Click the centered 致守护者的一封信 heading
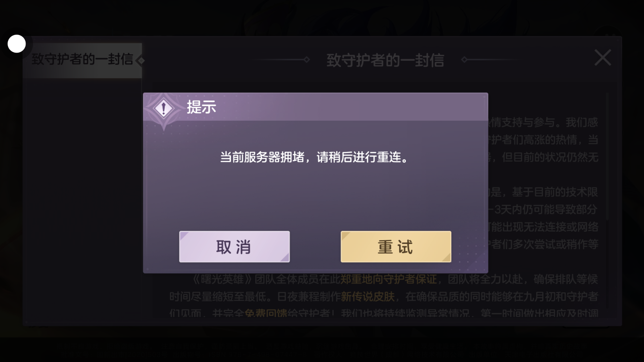The height and width of the screenshot is (362, 644). 385,60
